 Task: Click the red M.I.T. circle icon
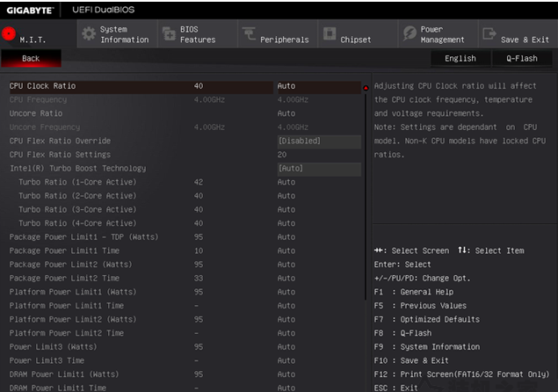click(x=9, y=34)
